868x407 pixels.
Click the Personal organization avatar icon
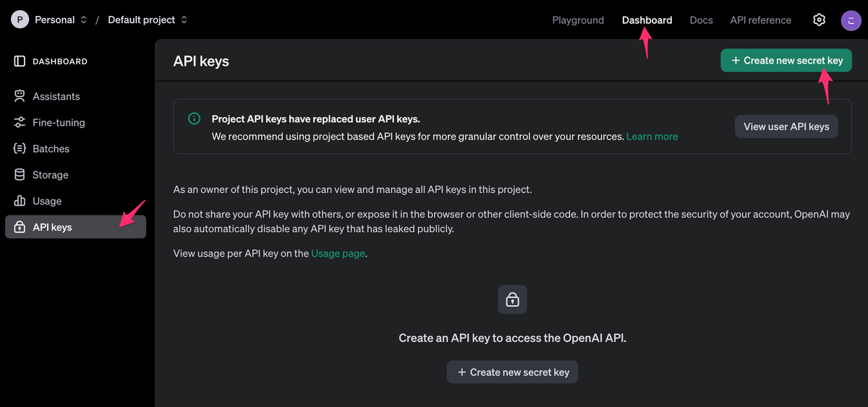pos(20,20)
